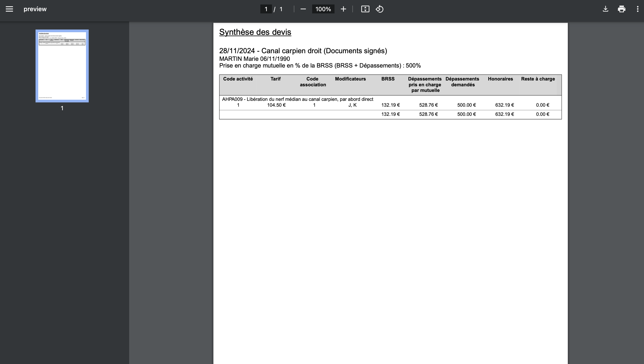Click 632.19 € in the totals row

[505, 114]
